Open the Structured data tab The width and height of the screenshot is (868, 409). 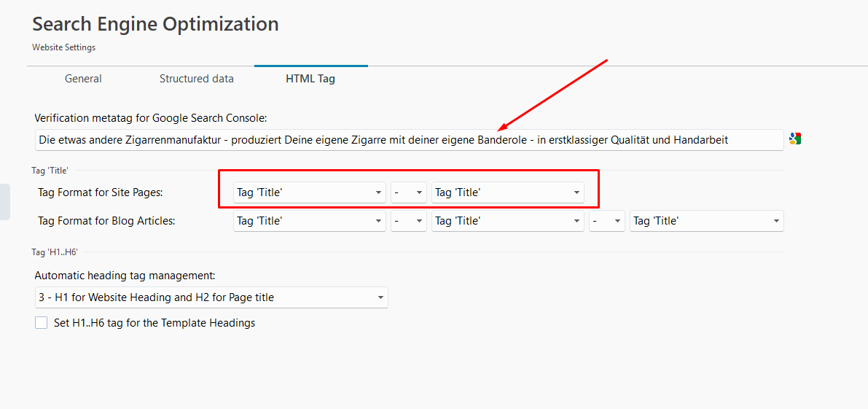(x=197, y=79)
